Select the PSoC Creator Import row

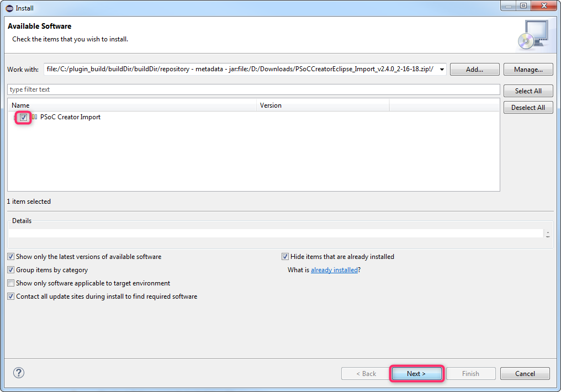coord(253,117)
